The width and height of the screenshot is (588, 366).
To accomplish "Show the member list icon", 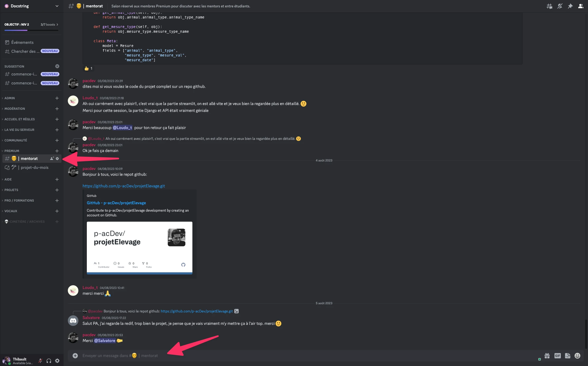I will (x=581, y=6).
